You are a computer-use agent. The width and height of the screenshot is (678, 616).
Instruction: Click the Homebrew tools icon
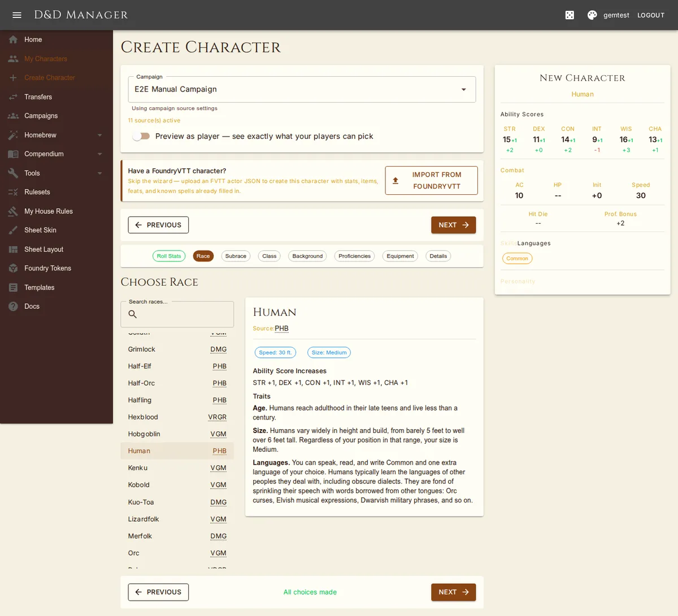click(x=13, y=135)
